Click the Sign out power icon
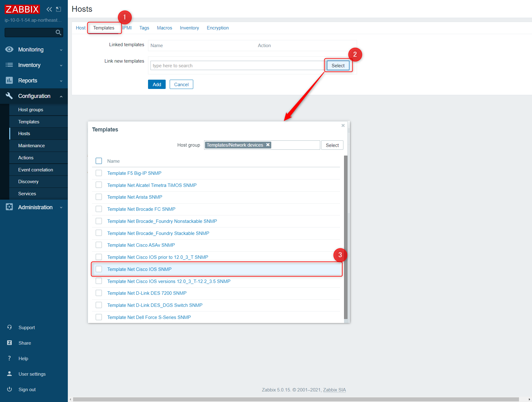 click(x=10, y=389)
